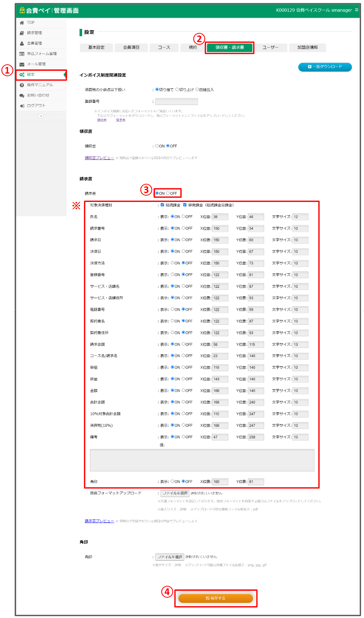Switch to the 加盟店情報 tab
This screenshot has width=364, height=618.
(307, 47)
